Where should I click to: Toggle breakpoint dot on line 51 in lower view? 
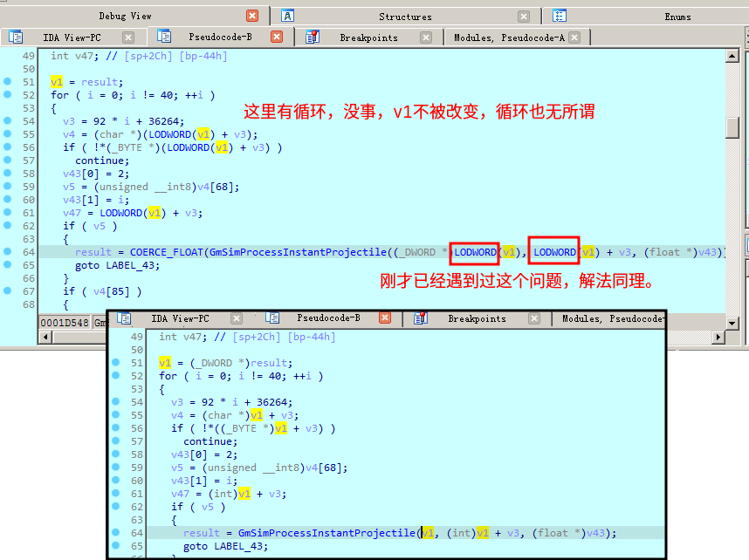coord(115,362)
